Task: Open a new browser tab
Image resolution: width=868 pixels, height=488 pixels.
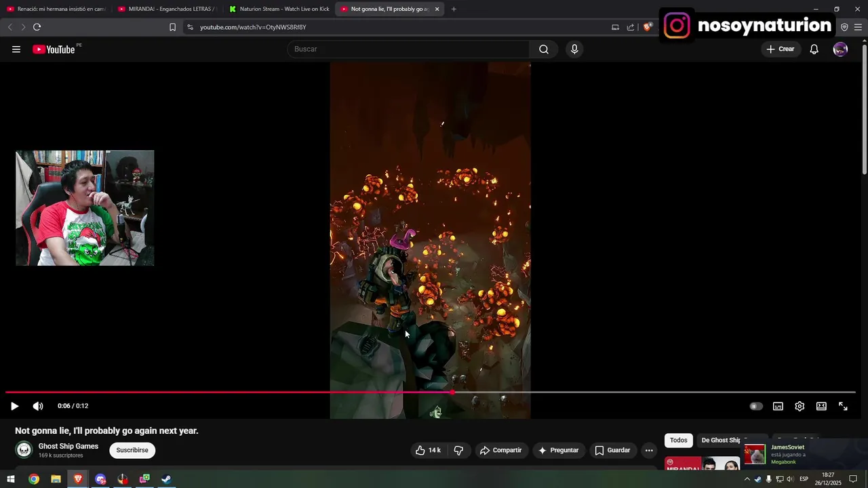Action: click(x=454, y=9)
